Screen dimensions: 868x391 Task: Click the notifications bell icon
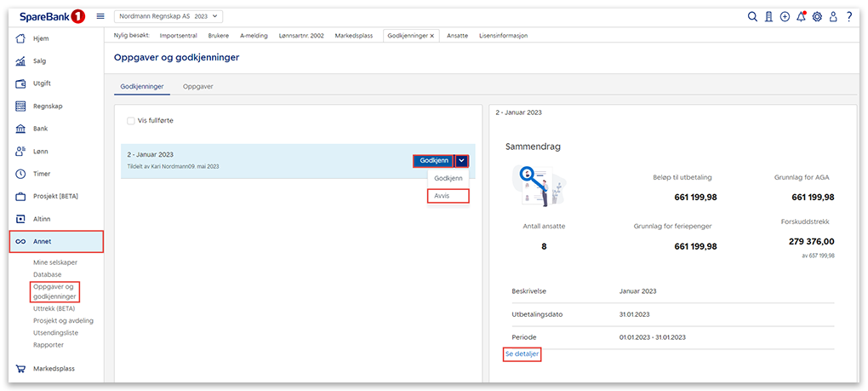[x=801, y=17]
